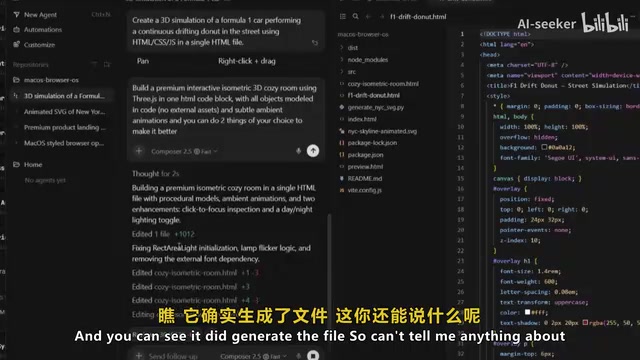Toggle the file tree list icon in the editor toolbar
Image resolution: width=640 pixels, height=360 pixels.
tap(343, 16)
